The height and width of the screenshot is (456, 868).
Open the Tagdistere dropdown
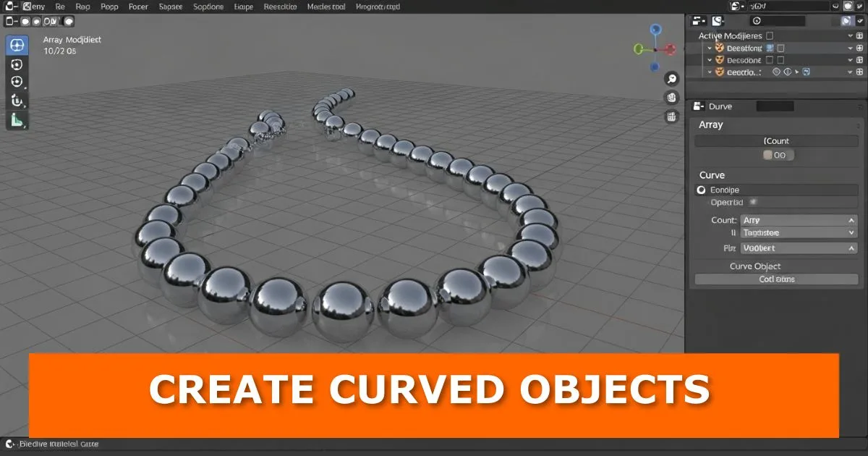(x=799, y=233)
